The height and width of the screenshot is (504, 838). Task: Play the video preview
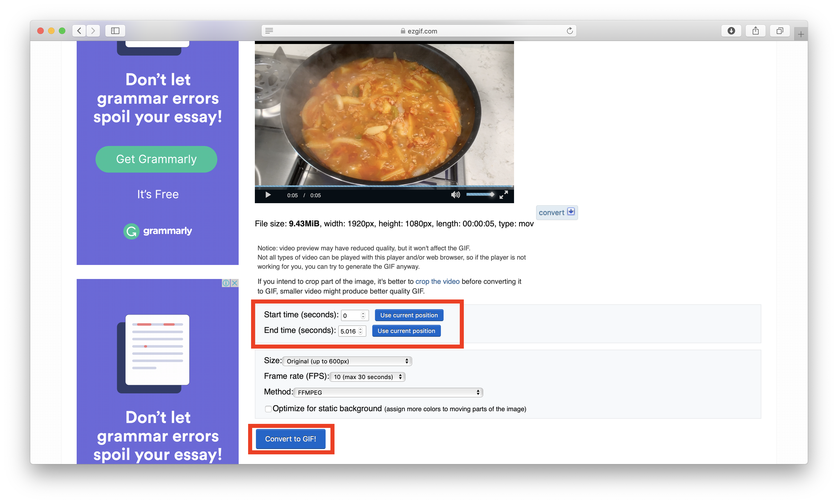tap(268, 195)
